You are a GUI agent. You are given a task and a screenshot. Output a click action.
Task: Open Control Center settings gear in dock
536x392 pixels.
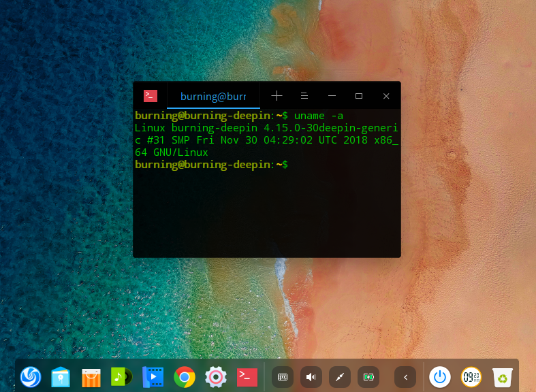click(216, 377)
